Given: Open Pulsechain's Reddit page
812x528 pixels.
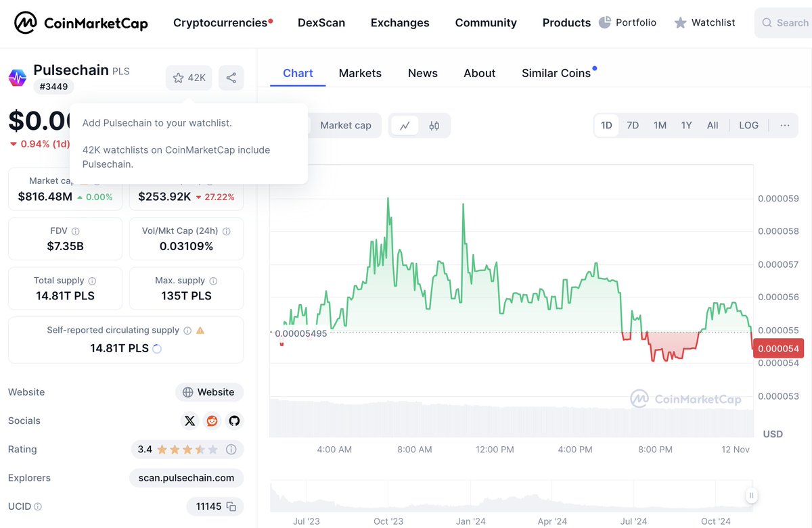Looking at the screenshot, I should tap(212, 421).
